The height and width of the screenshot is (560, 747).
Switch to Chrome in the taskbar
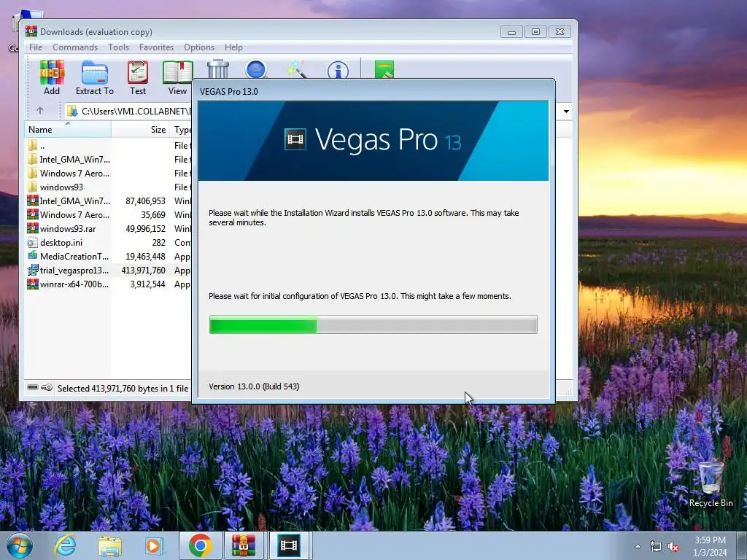(x=200, y=545)
